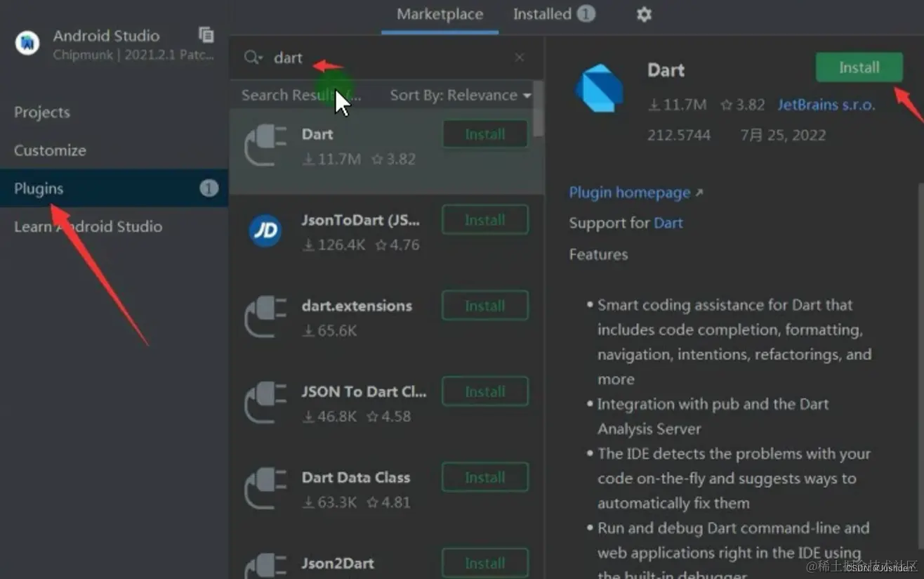Click the green Install button in details
Viewport: 924px width, 579px height.
859,67
